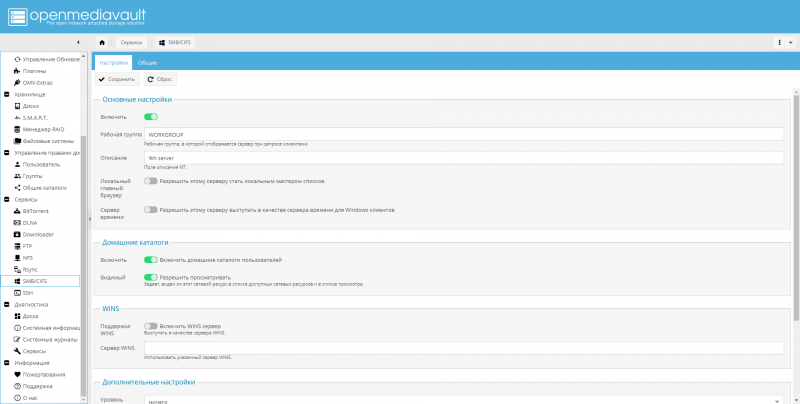The width and height of the screenshot is (800, 404).
Task: Collapse the Сервисы tree section
Action: pos(7,199)
